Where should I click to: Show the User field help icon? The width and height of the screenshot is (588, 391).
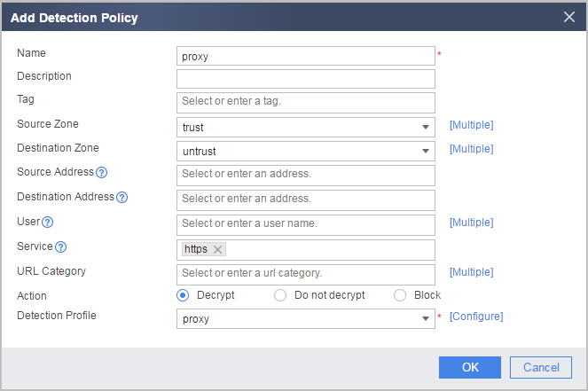tap(47, 223)
